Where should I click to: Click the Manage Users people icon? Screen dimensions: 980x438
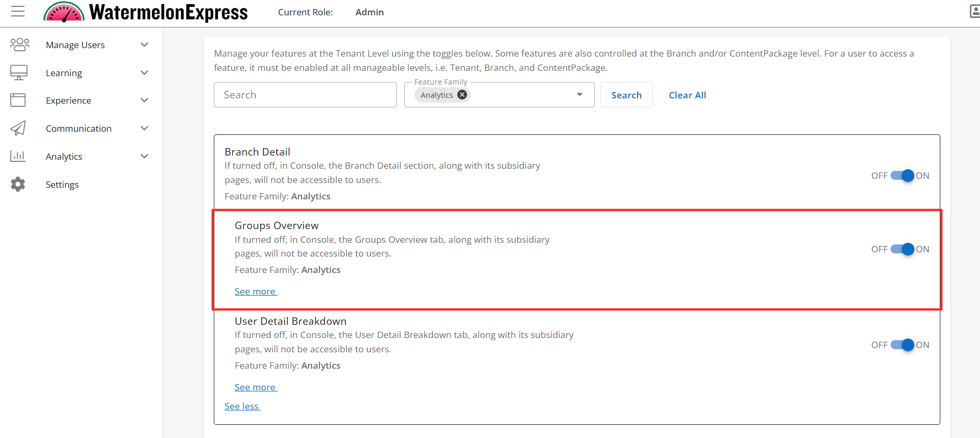point(20,44)
